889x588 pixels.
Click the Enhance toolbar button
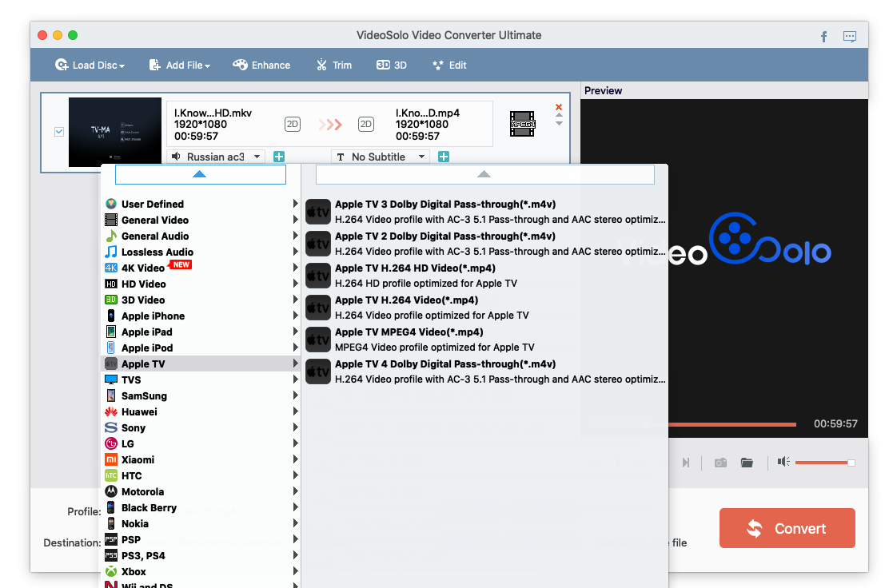pos(261,66)
